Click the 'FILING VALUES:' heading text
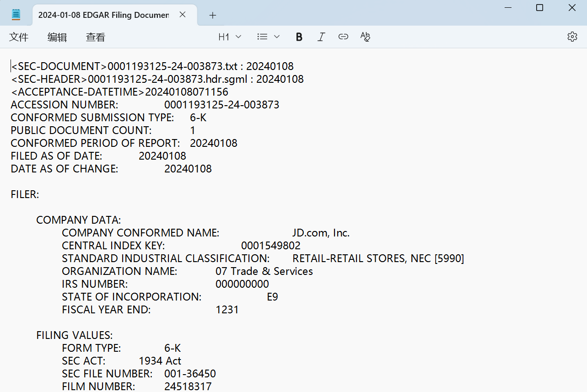This screenshot has height=392, width=587. tap(75, 335)
